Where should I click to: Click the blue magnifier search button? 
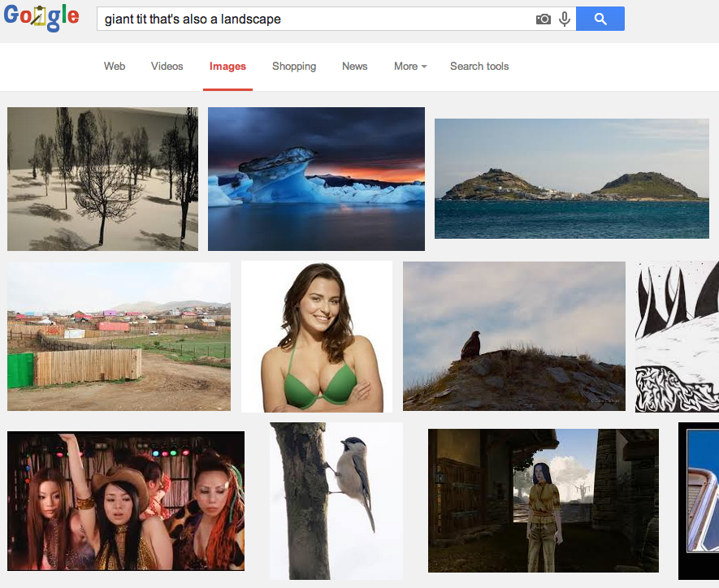point(600,19)
